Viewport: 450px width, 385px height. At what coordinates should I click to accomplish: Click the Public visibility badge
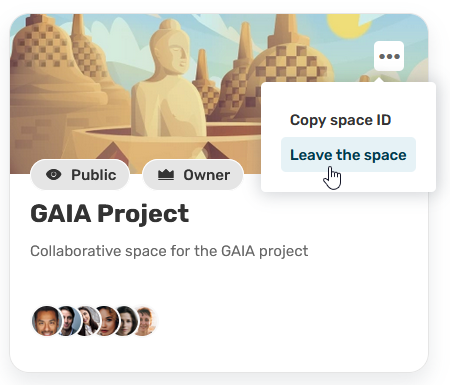(80, 175)
